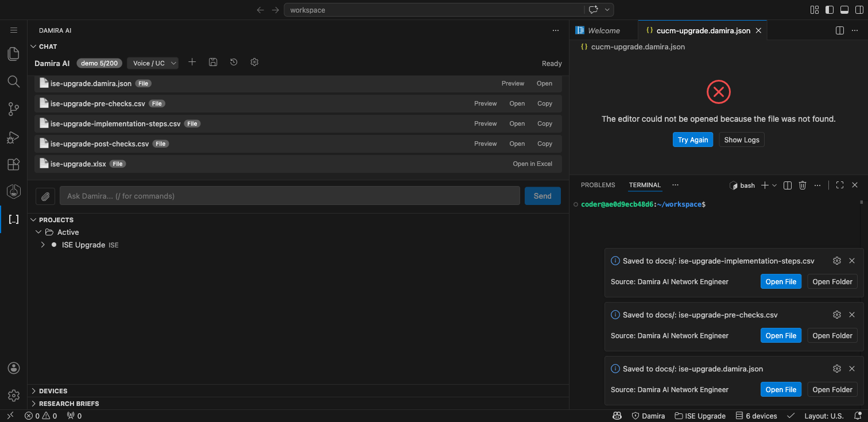Image resolution: width=868 pixels, height=422 pixels.
Task: Open editor more actions menu
Action: 855,30
